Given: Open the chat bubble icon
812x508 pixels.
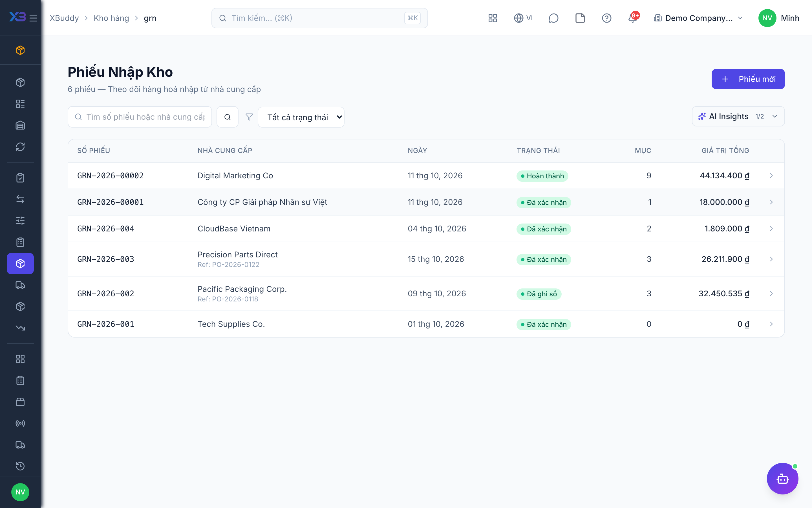Looking at the screenshot, I should pos(553,18).
